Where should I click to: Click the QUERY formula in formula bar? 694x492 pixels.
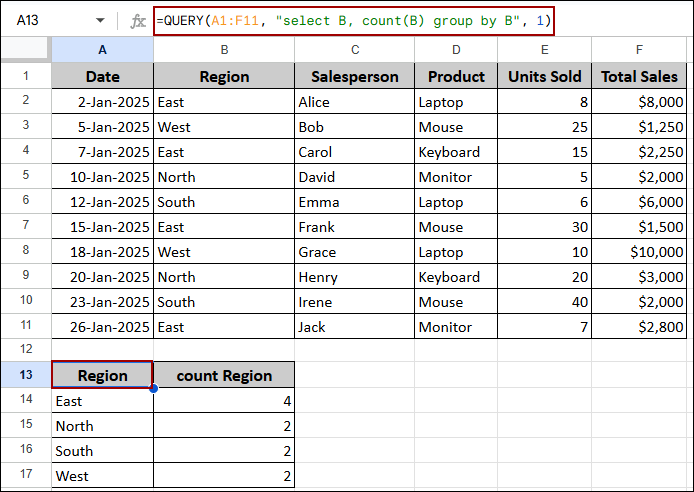point(353,20)
